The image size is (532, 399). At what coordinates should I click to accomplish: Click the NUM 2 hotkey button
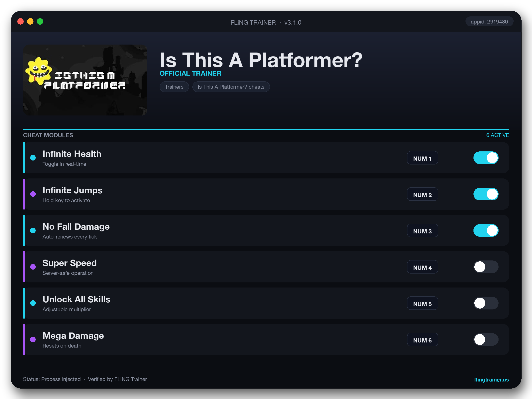pyautogui.click(x=422, y=194)
